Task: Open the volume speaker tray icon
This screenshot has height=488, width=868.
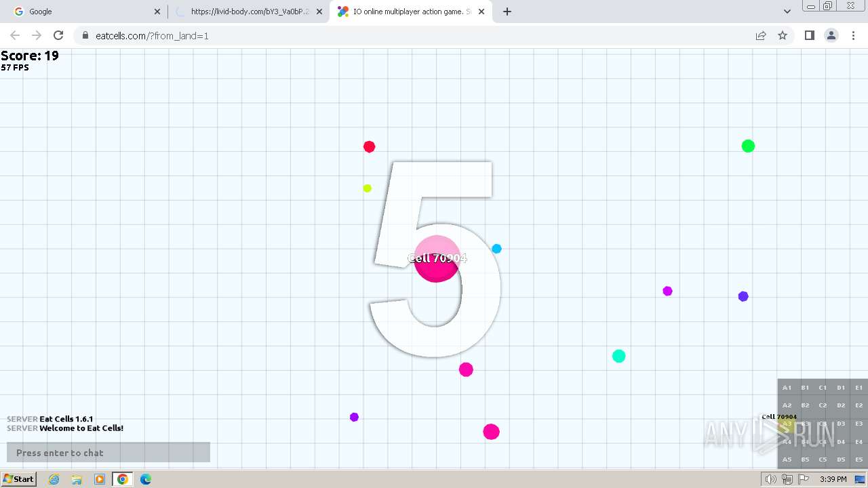Action: point(770,479)
